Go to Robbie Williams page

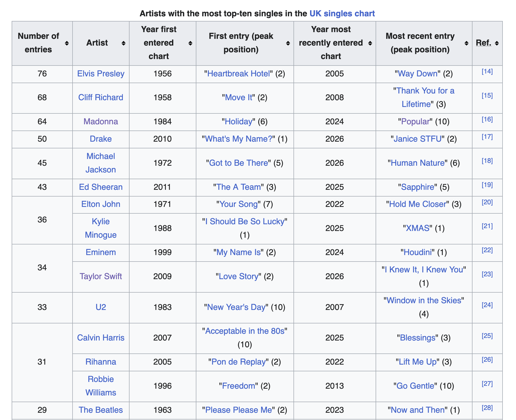(x=101, y=386)
